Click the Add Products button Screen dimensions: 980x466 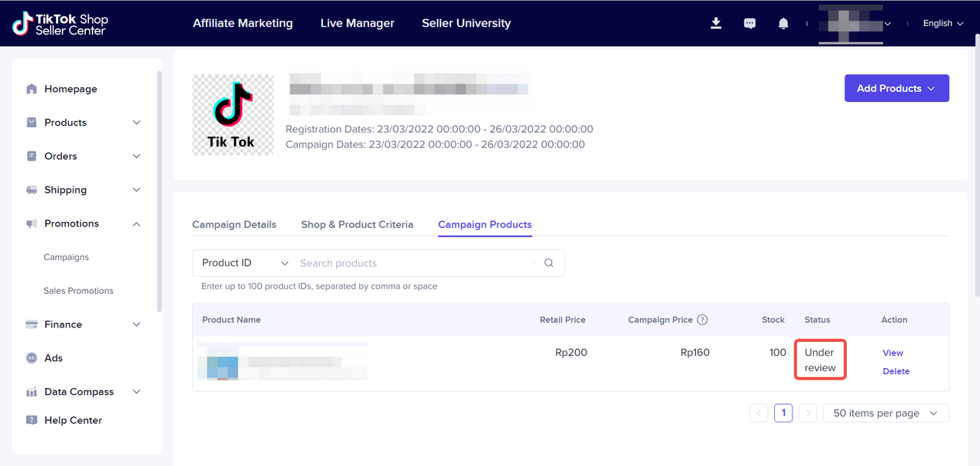[x=896, y=88]
